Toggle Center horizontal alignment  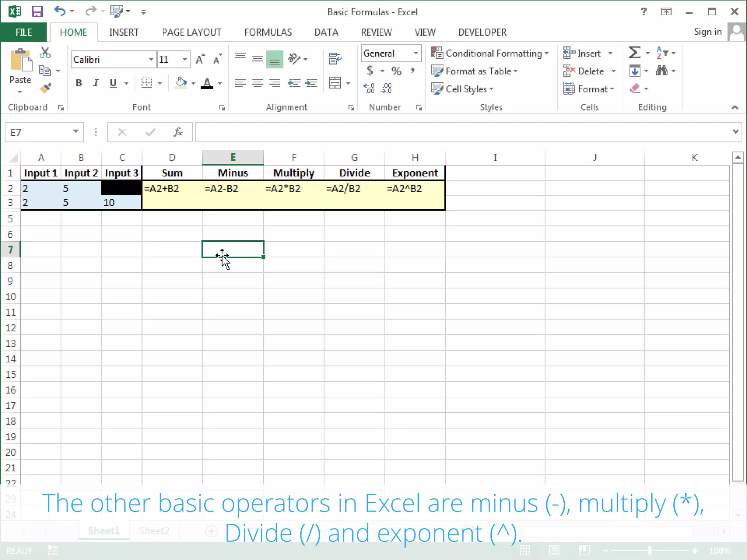click(x=258, y=83)
